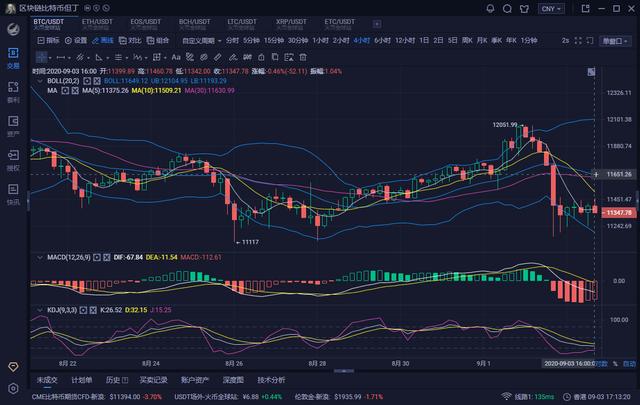Open the CNY currency dropdown
The image size is (640, 405).
click(x=551, y=9)
